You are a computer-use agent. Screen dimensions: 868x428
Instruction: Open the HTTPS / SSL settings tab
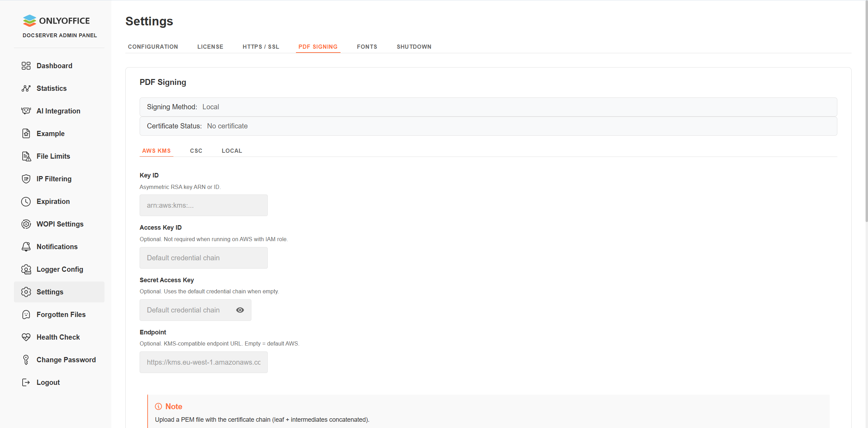pyautogui.click(x=261, y=47)
